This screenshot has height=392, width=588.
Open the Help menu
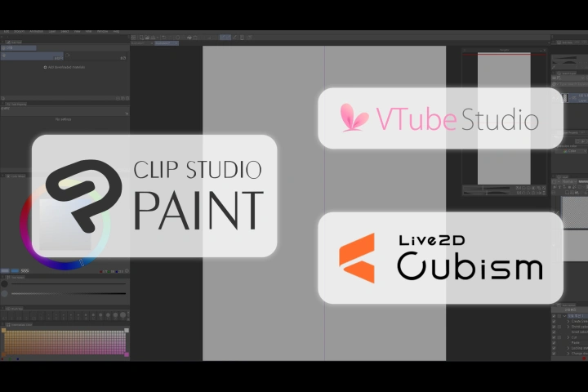pos(116,32)
